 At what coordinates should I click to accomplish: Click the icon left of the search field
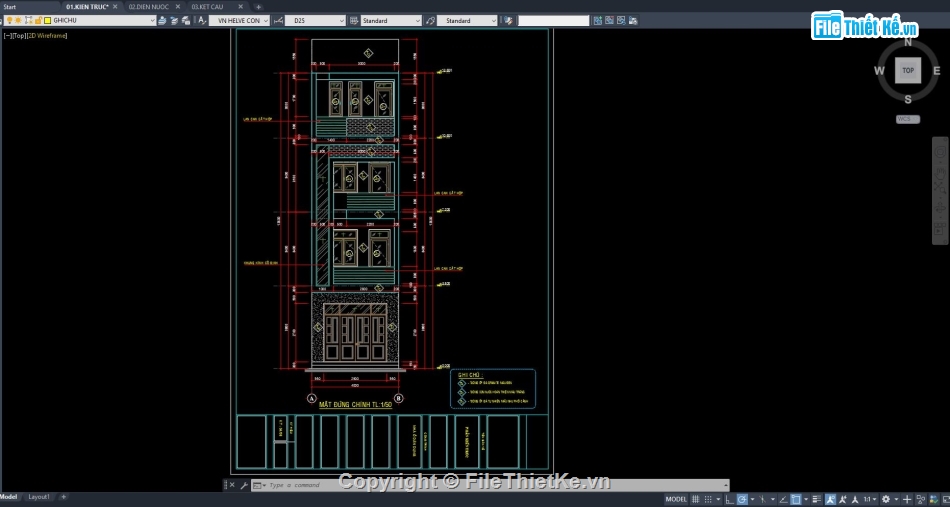click(x=508, y=20)
